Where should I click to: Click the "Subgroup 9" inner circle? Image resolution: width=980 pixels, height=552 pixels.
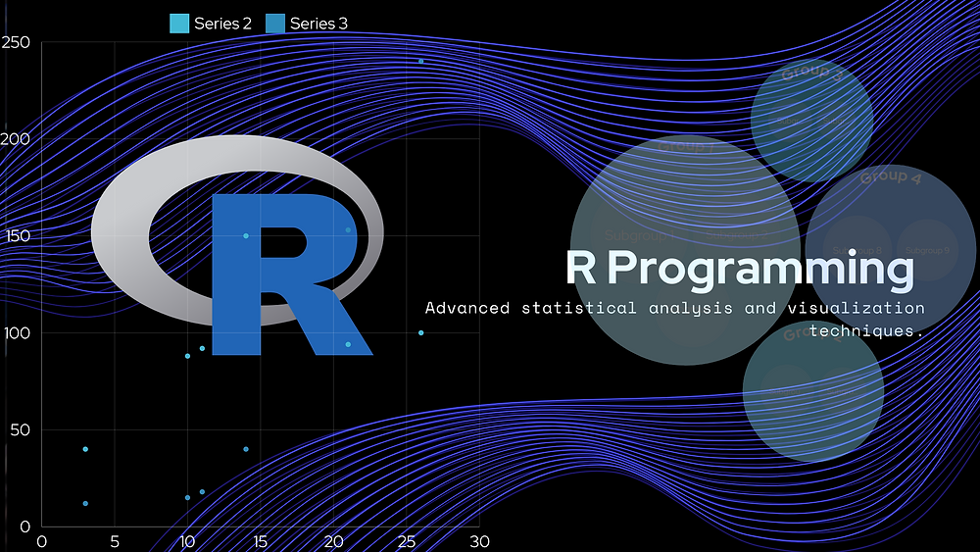point(927,250)
